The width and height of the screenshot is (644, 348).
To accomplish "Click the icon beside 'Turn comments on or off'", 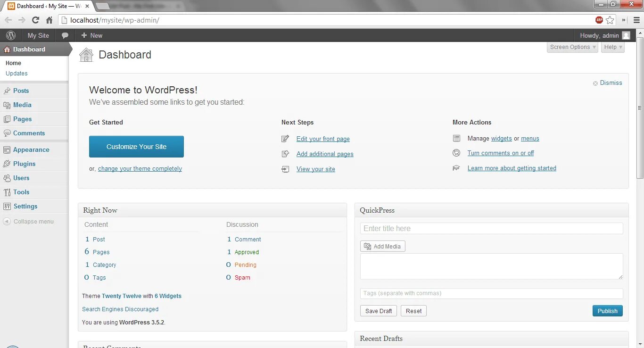I will (x=456, y=153).
